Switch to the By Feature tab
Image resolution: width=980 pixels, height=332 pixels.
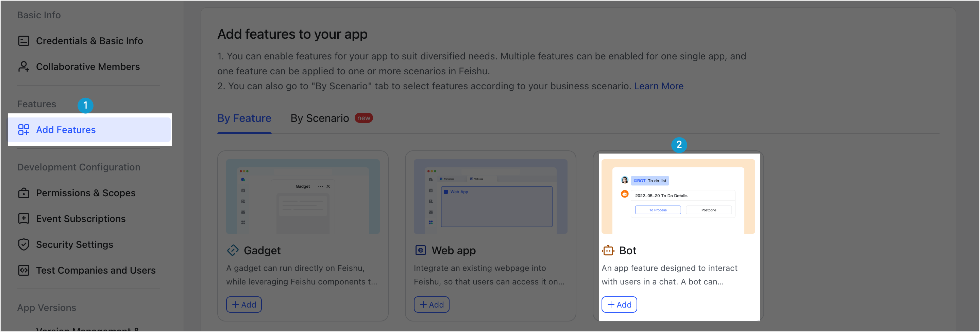click(244, 118)
